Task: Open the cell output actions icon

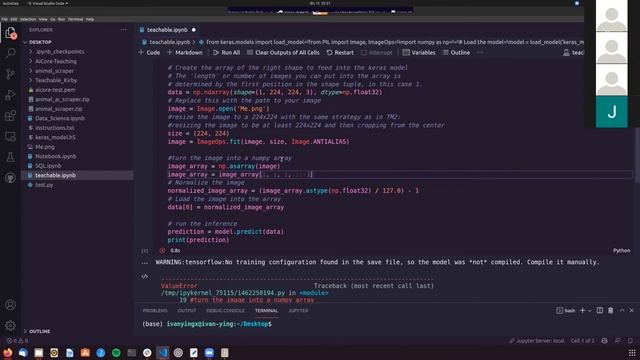Action: (145, 276)
